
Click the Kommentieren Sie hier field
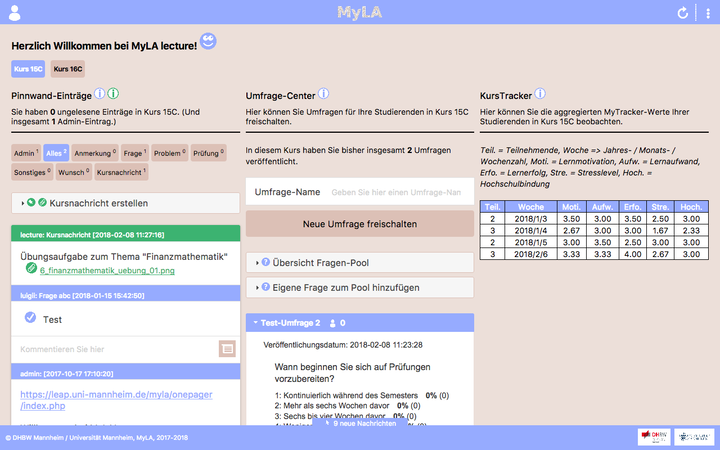(x=115, y=349)
